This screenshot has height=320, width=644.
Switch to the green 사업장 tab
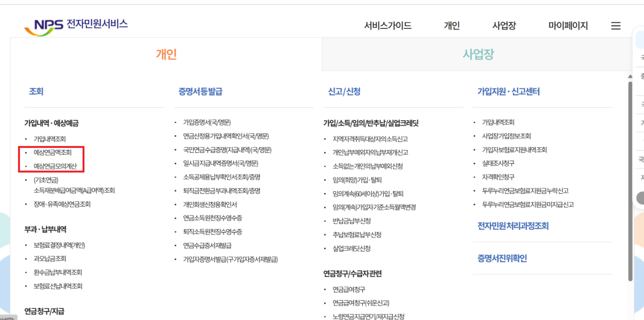[x=478, y=54]
